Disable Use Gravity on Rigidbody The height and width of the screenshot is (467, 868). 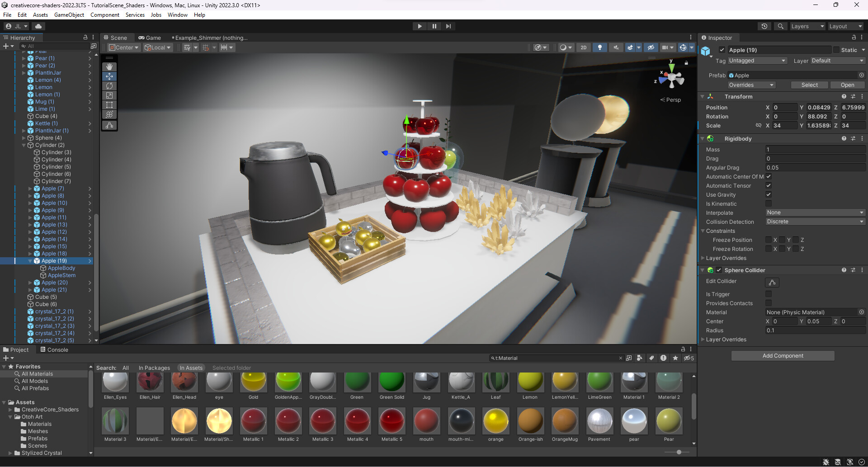[768, 194]
